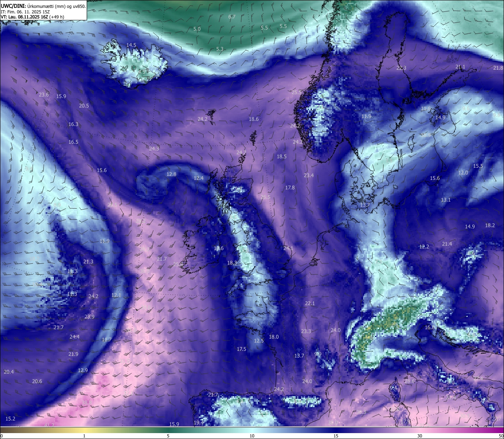Click the 24.4 value on the map
Viewport: 504px width, 439px height.
(x=74, y=337)
